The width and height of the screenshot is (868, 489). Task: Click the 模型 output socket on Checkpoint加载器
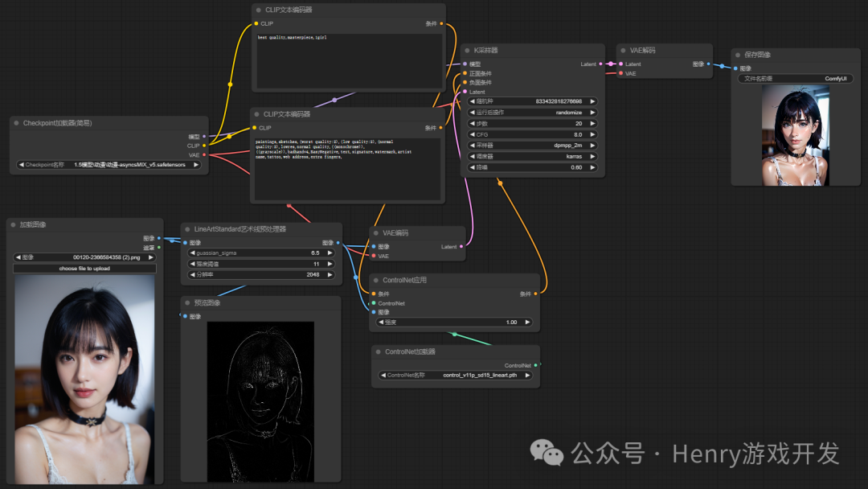coord(204,136)
